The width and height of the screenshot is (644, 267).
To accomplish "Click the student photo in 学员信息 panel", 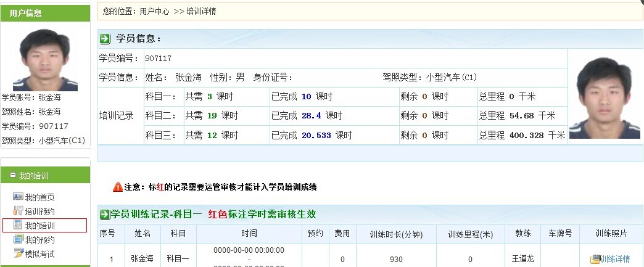I will tap(604, 98).
